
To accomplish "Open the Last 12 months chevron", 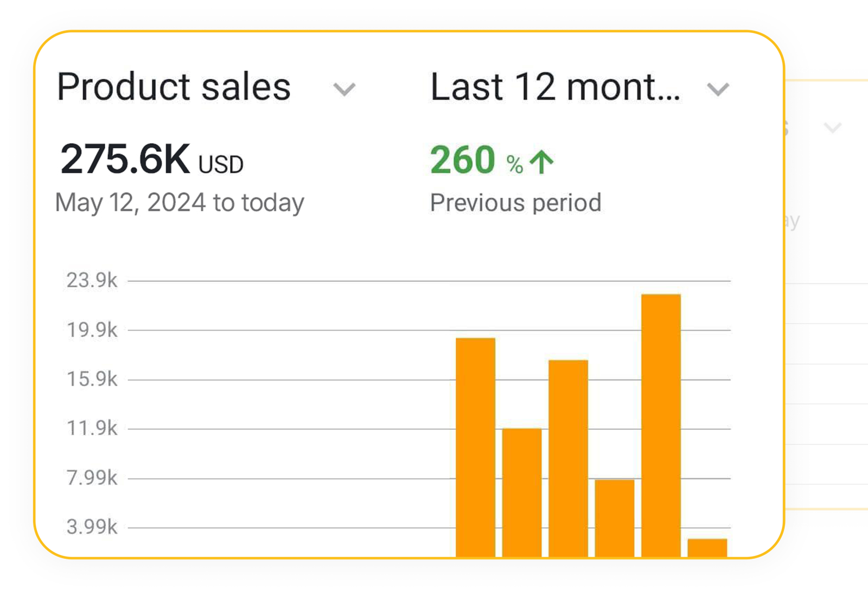I will [718, 89].
